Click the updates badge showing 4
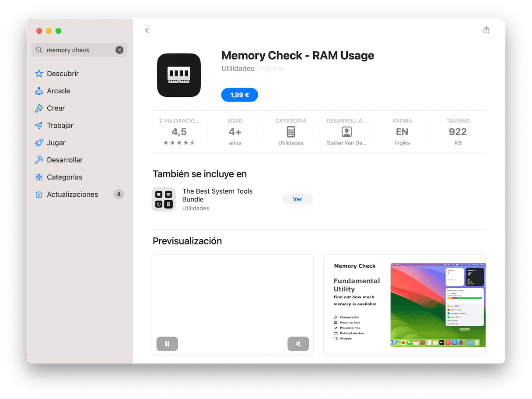This screenshot has height=399, width=532. click(x=119, y=194)
